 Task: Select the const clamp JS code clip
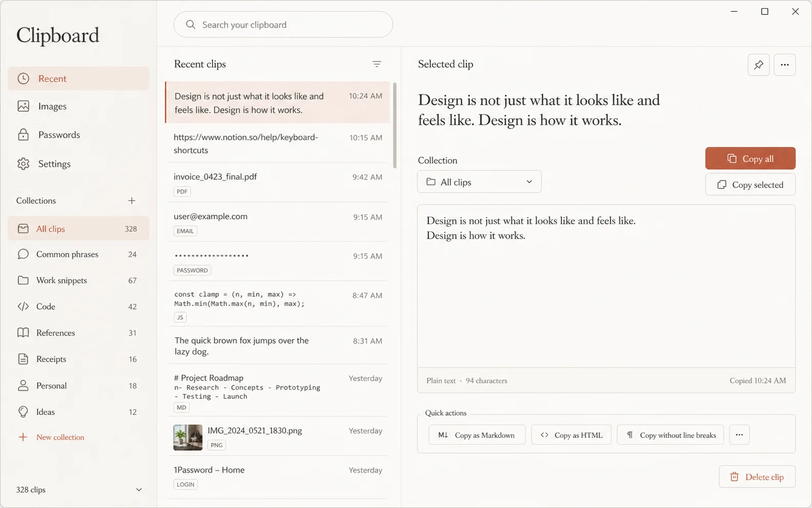(x=278, y=304)
